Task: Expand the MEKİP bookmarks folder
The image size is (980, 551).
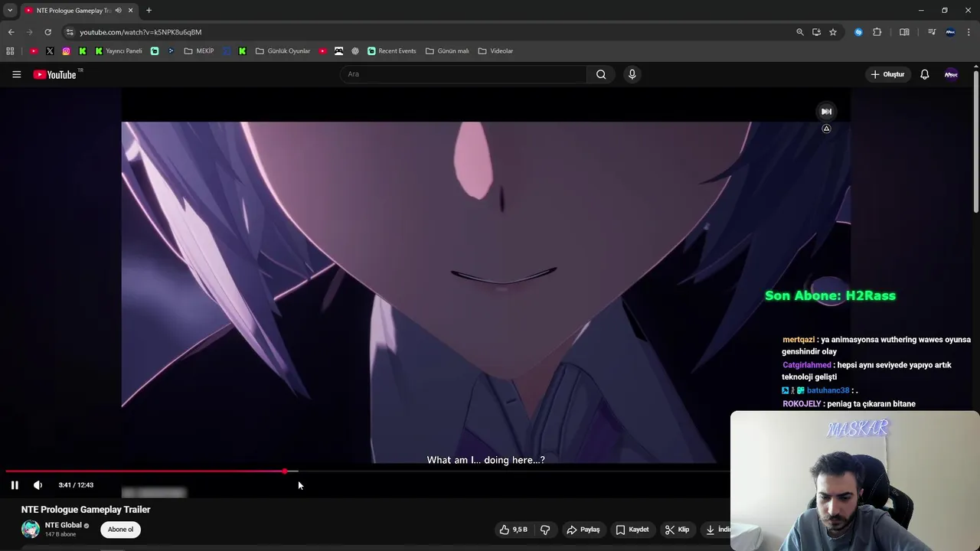Action: (199, 51)
